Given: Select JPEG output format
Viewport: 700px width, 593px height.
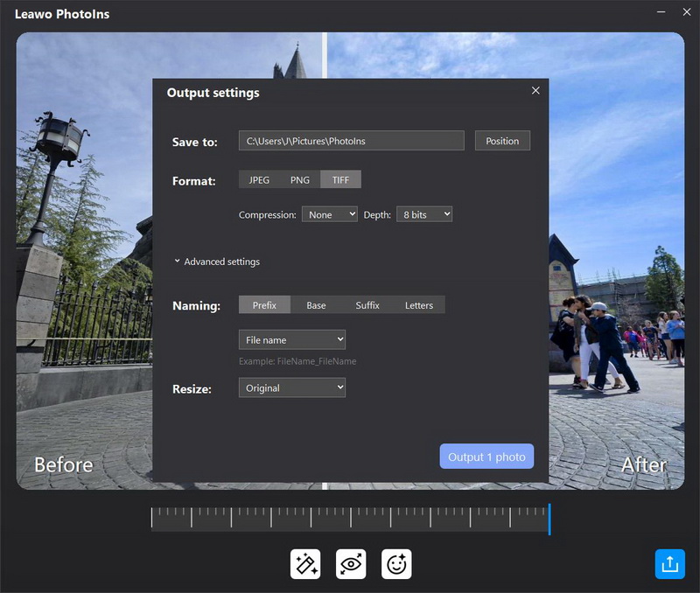Looking at the screenshot, I should (259, 180).
